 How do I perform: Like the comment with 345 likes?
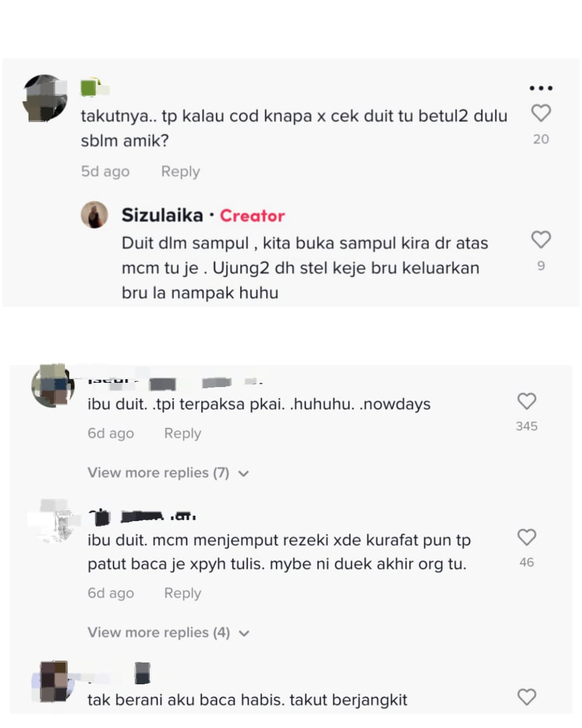(527, 401)
